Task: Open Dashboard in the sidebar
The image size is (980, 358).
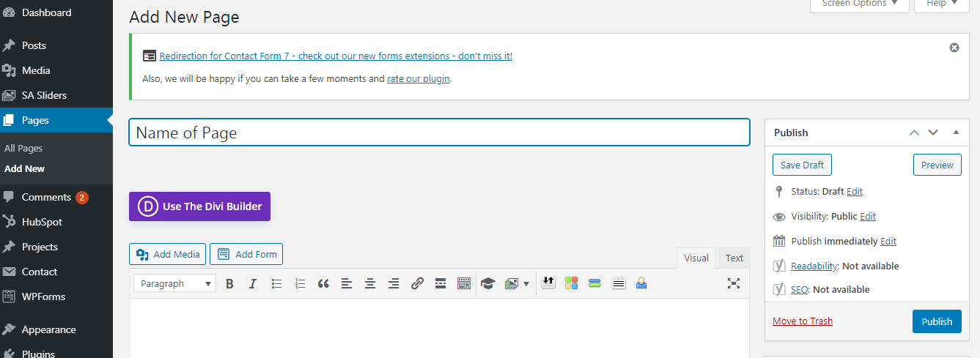Action: (x=56, y=12)
